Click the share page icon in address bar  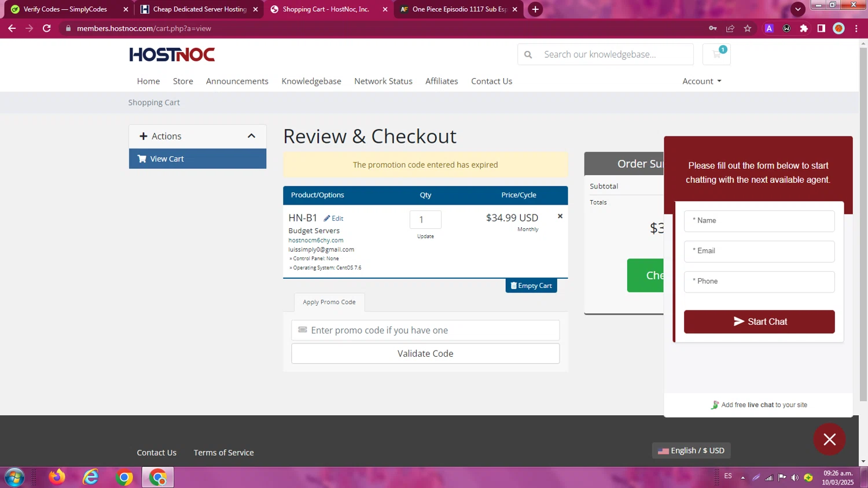730,28
